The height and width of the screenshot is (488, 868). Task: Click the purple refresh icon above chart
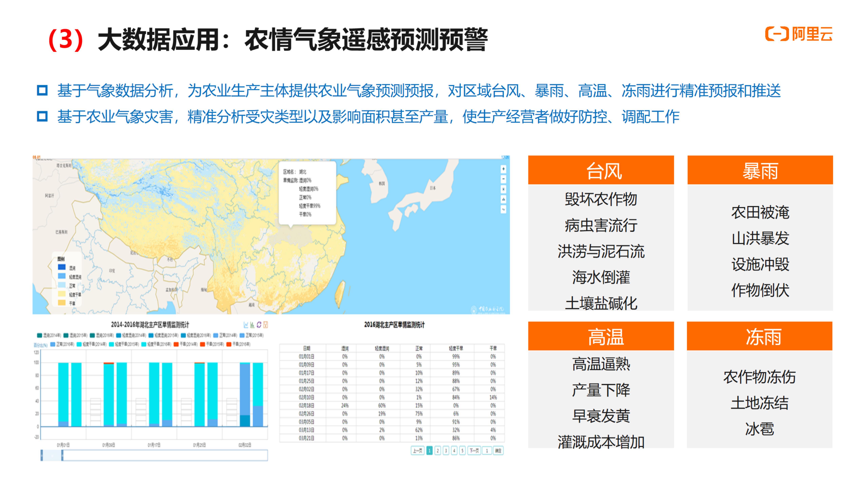(x=259, y=325)
